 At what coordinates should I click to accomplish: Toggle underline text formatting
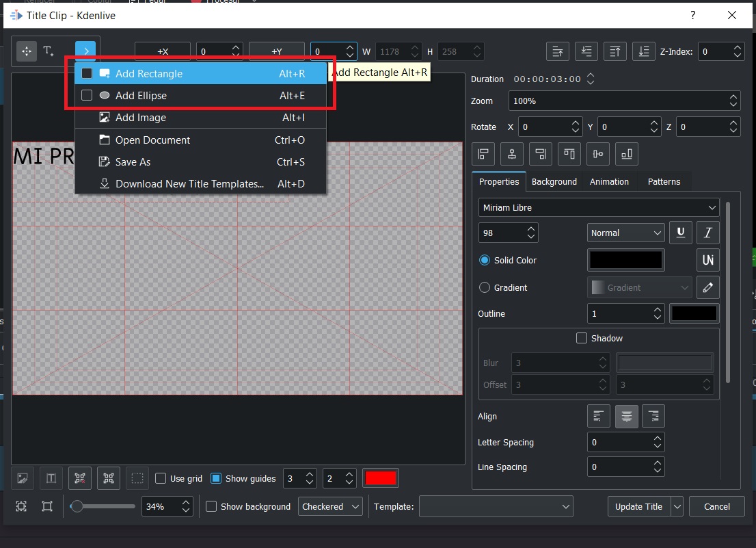pos(681,233)
